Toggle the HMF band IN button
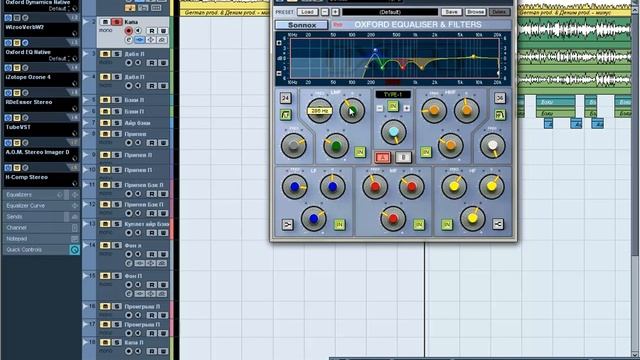This screenshot has height=360, width=640. [426, 152]
